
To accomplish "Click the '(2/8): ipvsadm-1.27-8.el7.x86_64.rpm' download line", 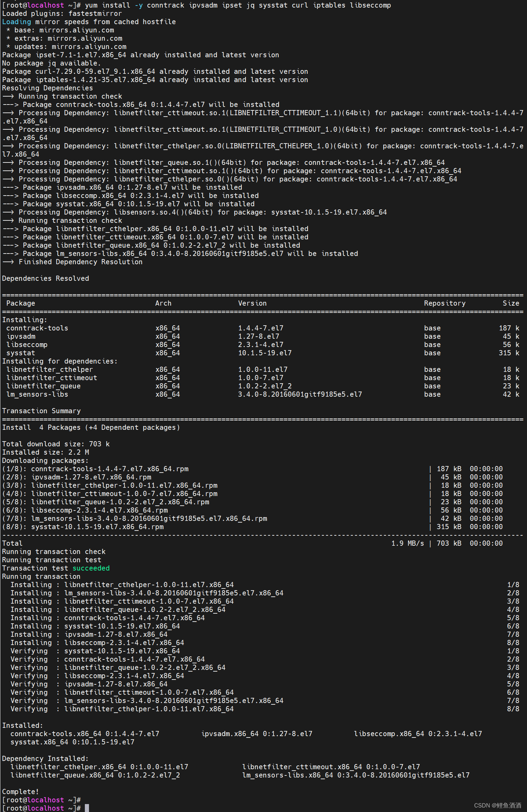I will coord(252,477).
